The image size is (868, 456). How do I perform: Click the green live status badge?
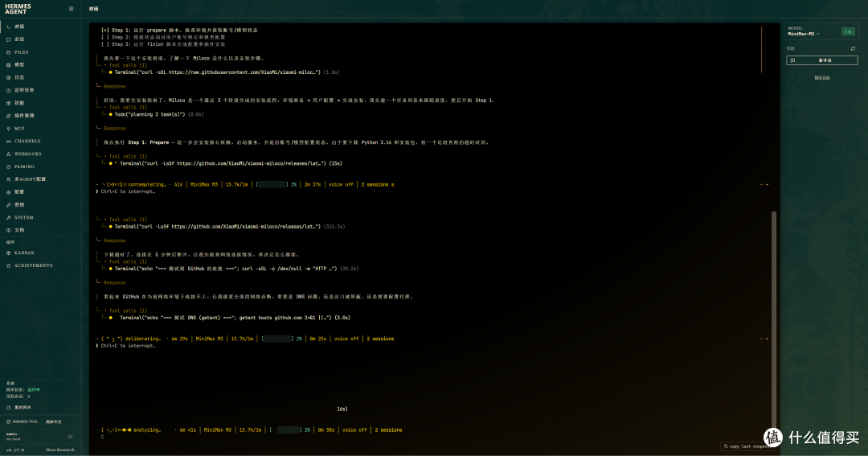point(848,31)
